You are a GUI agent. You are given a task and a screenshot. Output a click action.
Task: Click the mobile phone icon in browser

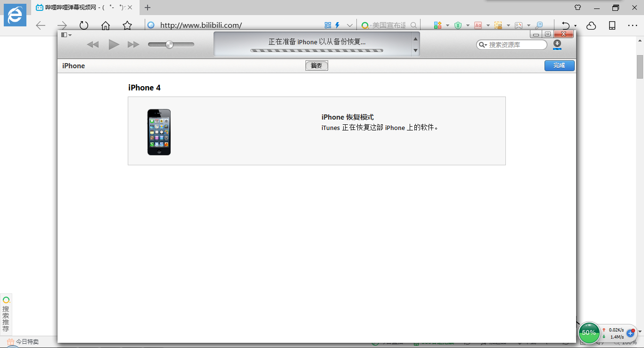[x=612, y=25]
